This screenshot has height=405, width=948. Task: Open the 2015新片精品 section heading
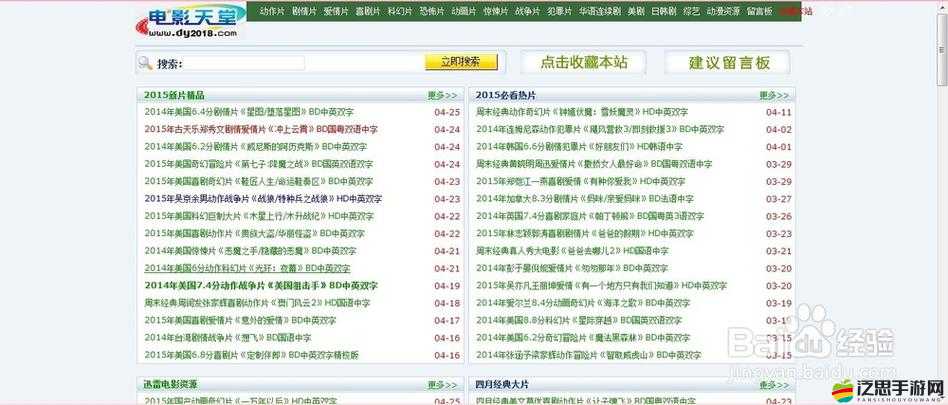click(x=174, y=96)
